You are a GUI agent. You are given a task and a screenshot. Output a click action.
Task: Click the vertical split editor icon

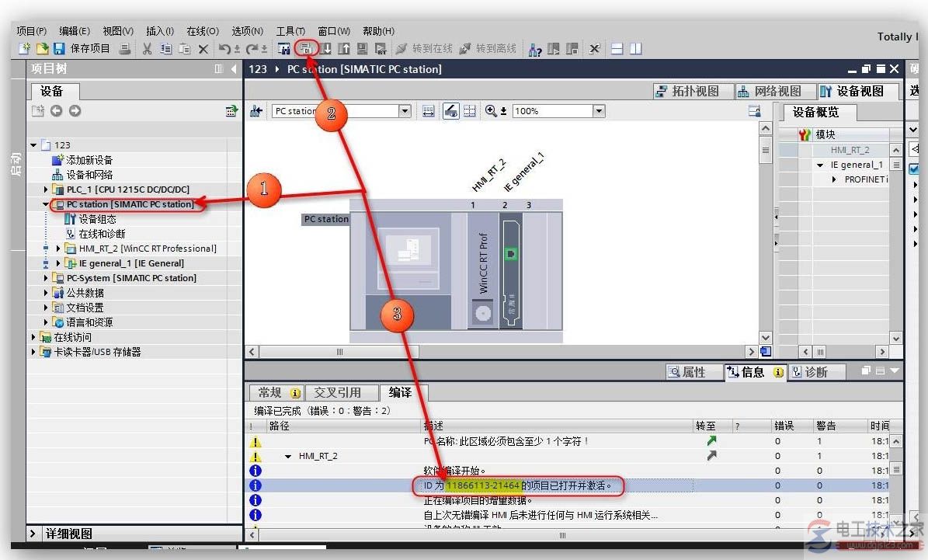pyautogui.click(x=636, y=49)
